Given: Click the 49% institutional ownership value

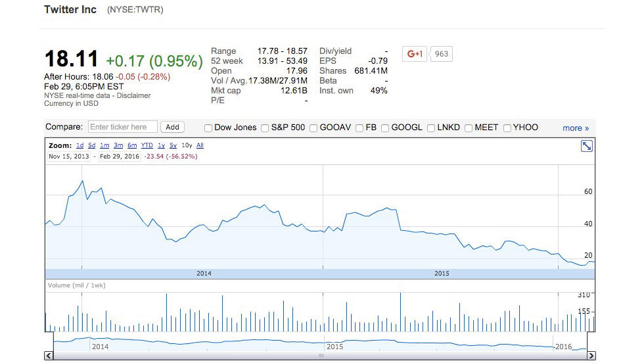Looking at the screenshot, I should point(379,91).
